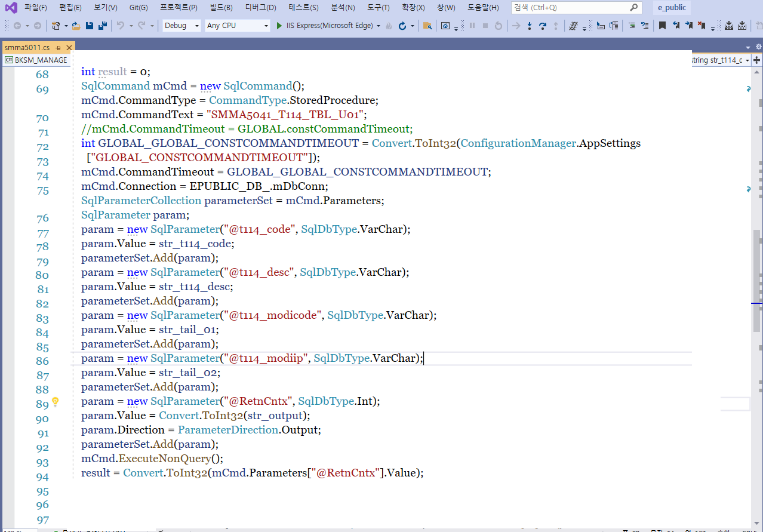This screenshot has height=532, width=763.
Task: Click the ParameterDirection.Output text
Action: (x=249, y=430)
